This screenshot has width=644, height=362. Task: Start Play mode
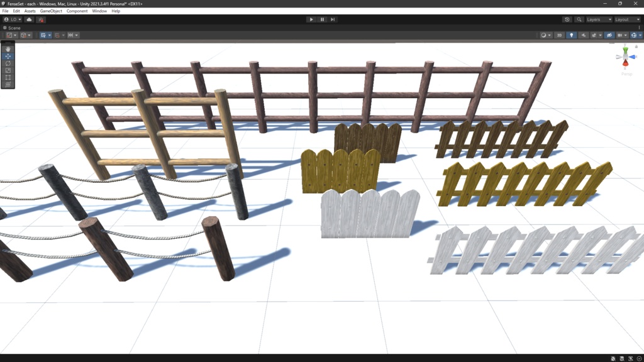tap(311, 19)
